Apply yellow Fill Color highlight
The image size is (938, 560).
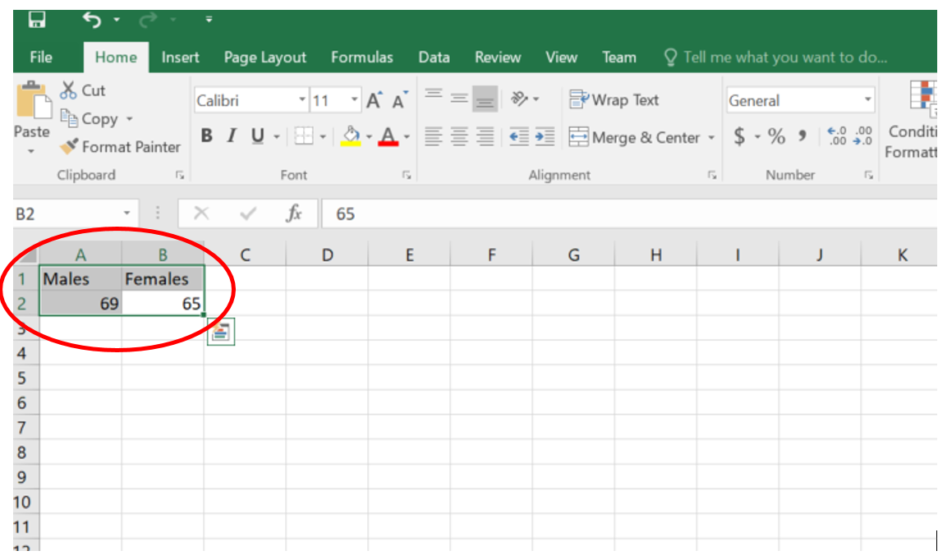(351, 136)
